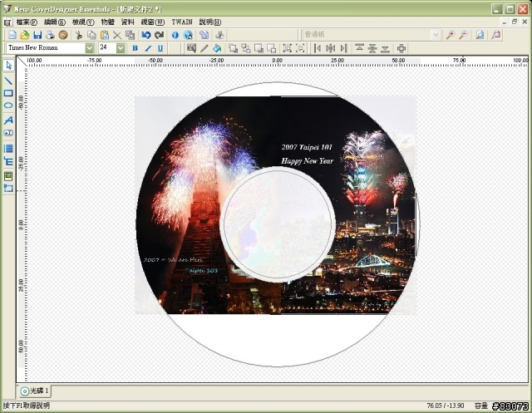The height and width of the screenshot is (413, 532).
Task: Select the Ellipse tool
Action: [8, 106]
